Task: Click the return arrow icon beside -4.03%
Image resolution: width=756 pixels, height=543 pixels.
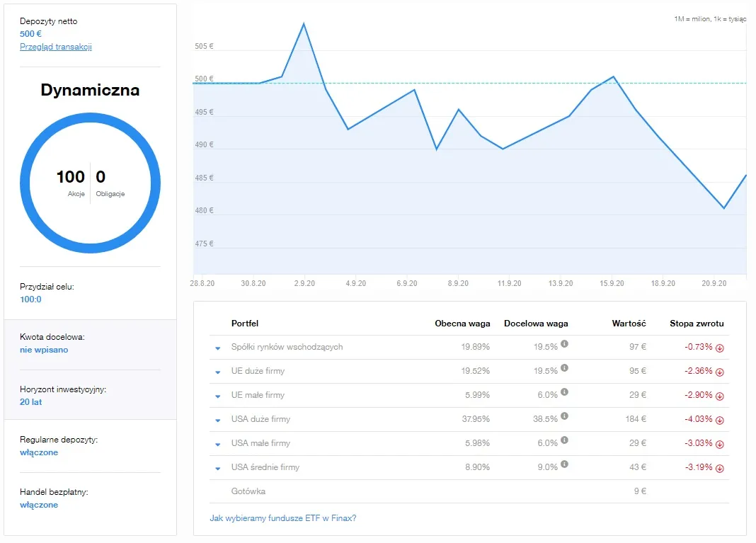Action: [720, 421]
